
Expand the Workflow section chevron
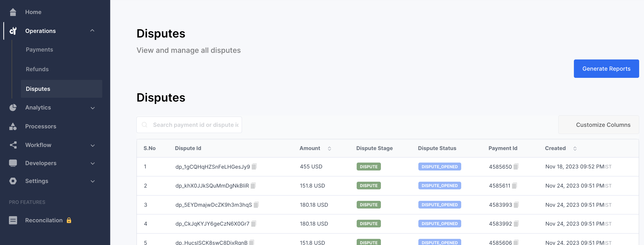click(93, 145)
